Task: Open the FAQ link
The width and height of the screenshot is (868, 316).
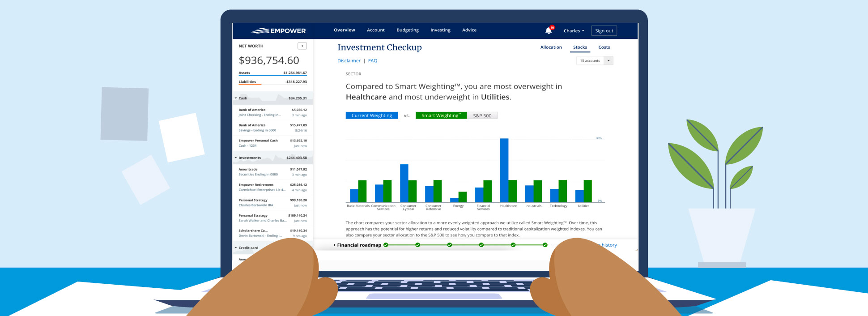Action: (373, 61)
